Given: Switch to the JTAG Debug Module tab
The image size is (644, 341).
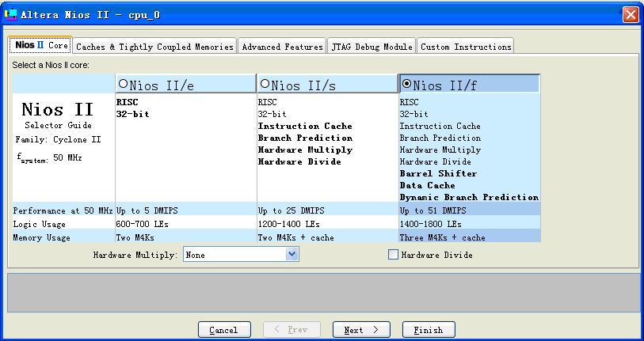Looking at the screenshot, I should click(x=372, y=47).
